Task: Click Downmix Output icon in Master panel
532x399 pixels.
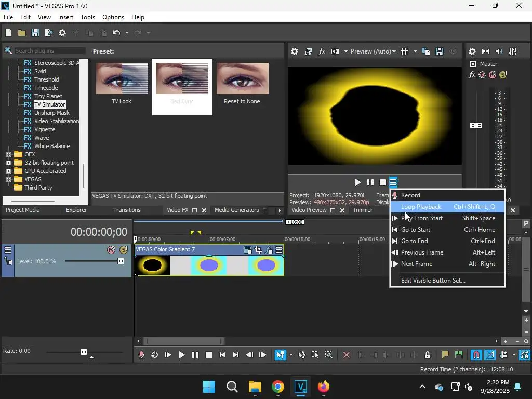Action: click(486, 51)
